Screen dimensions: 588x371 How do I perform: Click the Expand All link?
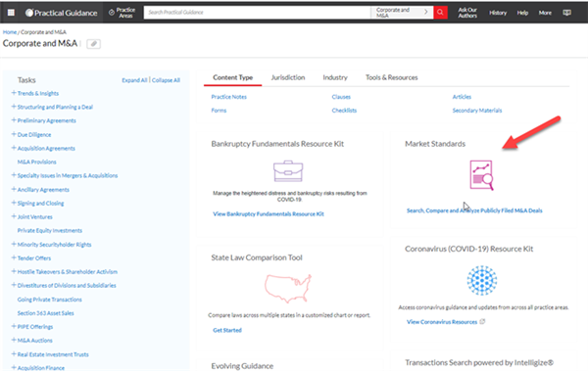click(x=134, y=80)
